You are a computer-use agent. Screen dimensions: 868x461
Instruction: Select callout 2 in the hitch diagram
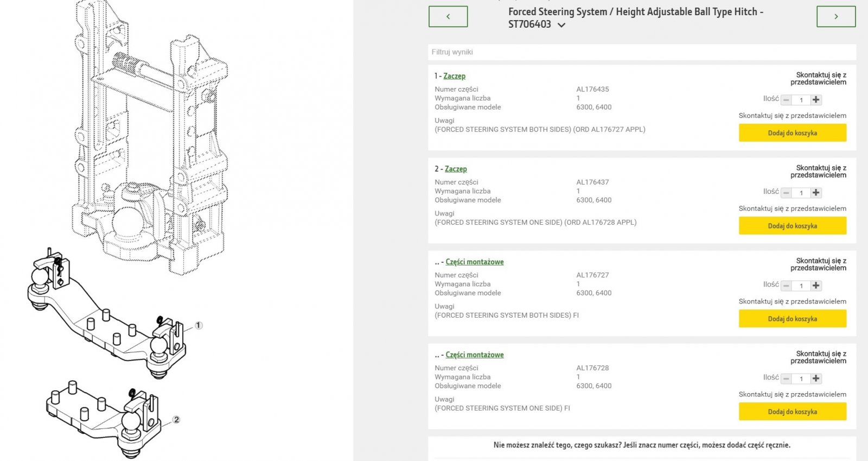tap(176, 420)
